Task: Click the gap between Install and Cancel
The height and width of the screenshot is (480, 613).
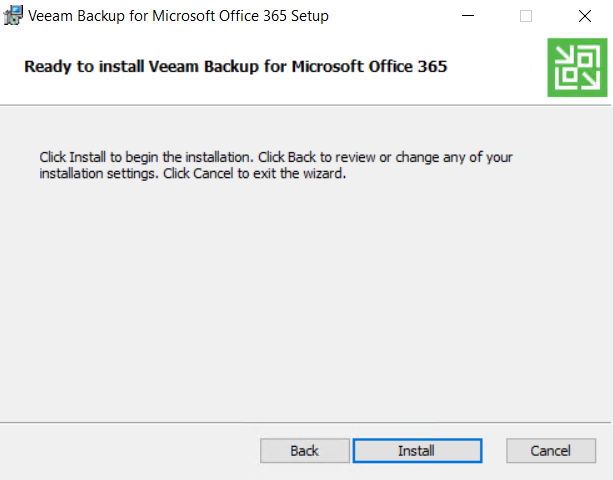Action: (x=494, y=451)
